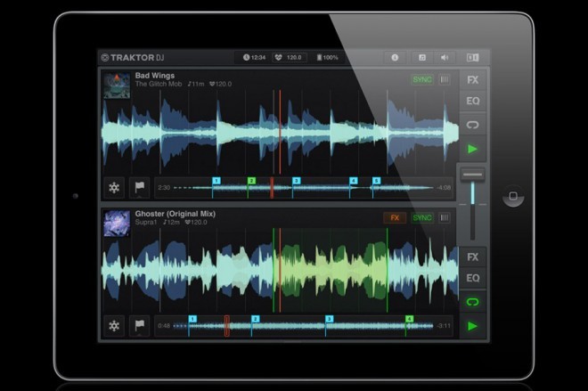Open the music browser icon
This screenshot has height=391, width=588.
(x=422, y=57)
